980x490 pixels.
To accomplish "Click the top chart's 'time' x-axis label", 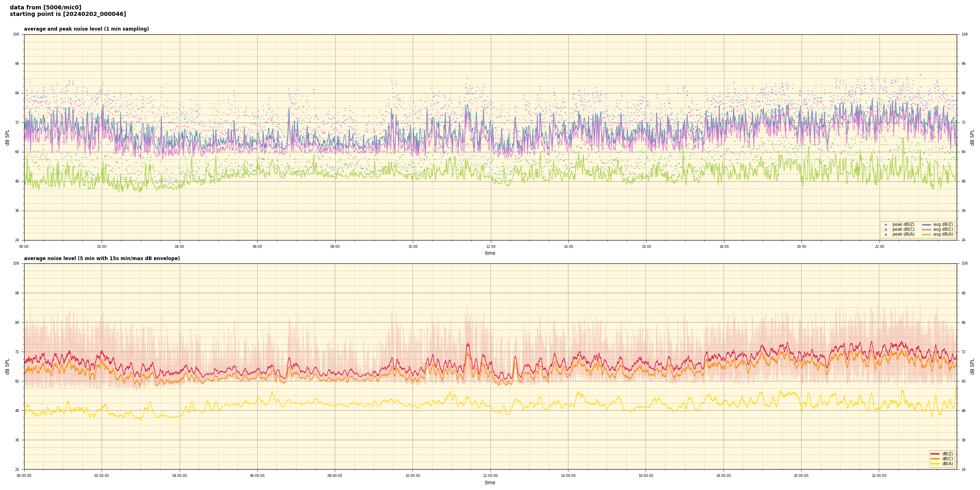I will [x=490, y=253].
